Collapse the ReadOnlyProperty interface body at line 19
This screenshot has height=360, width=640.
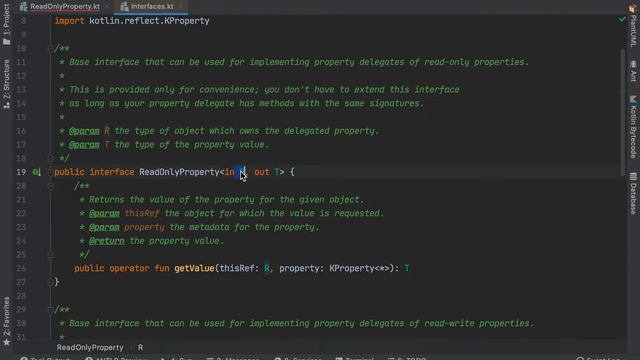(50, 172)
